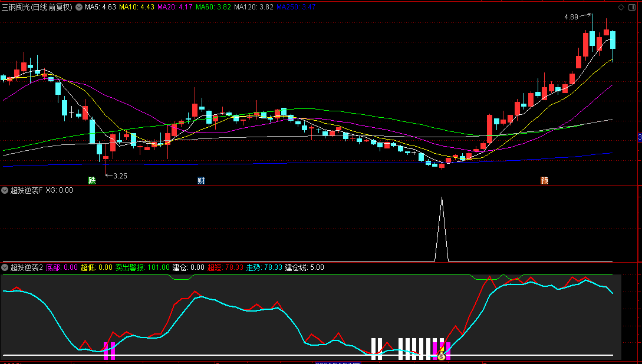Select the MA20: 4.17 label

[175, 7]
